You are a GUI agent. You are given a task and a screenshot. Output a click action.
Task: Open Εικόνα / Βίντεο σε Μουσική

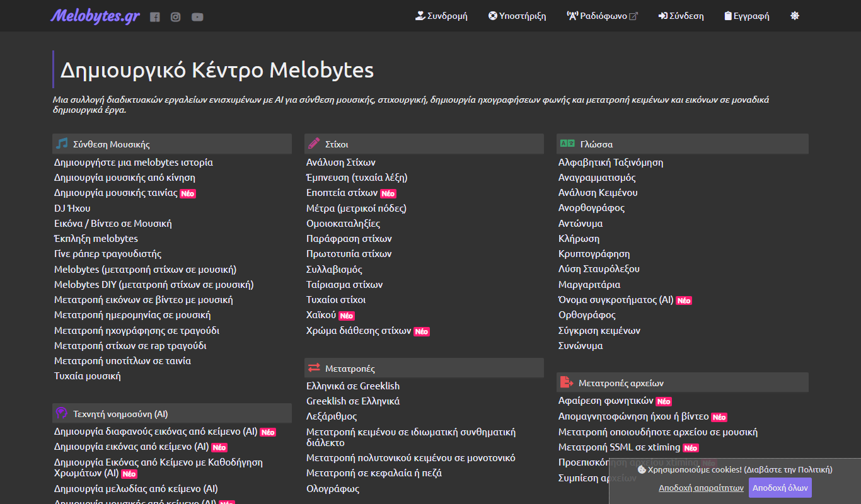(113, 223)
